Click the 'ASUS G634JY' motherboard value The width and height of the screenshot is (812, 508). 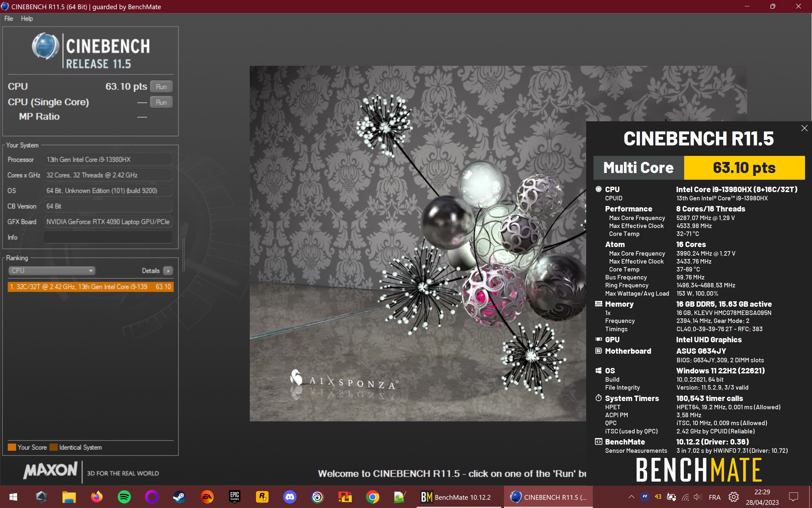click(x=701, y=351)
